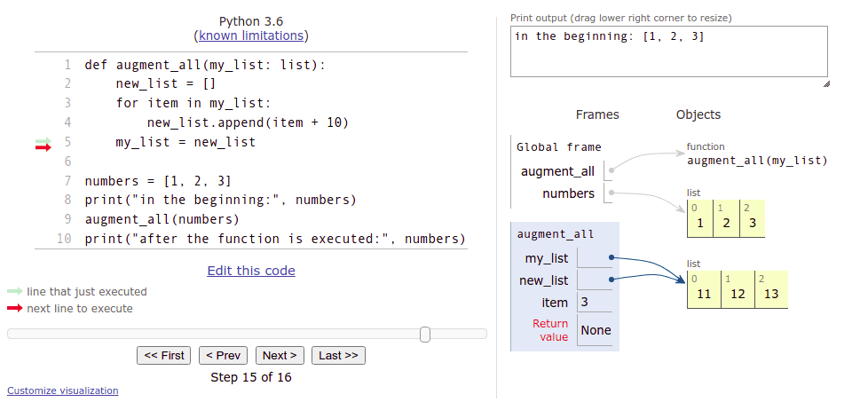The image size is (868, 402).
Task: Click the output box resize corner handle
Action: (825, 83)
